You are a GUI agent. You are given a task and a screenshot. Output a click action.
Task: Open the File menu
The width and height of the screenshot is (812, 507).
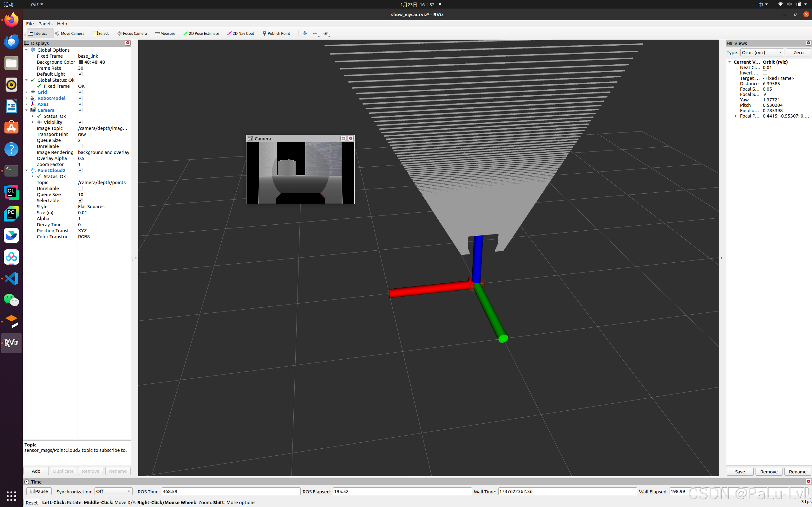point(29,24)
